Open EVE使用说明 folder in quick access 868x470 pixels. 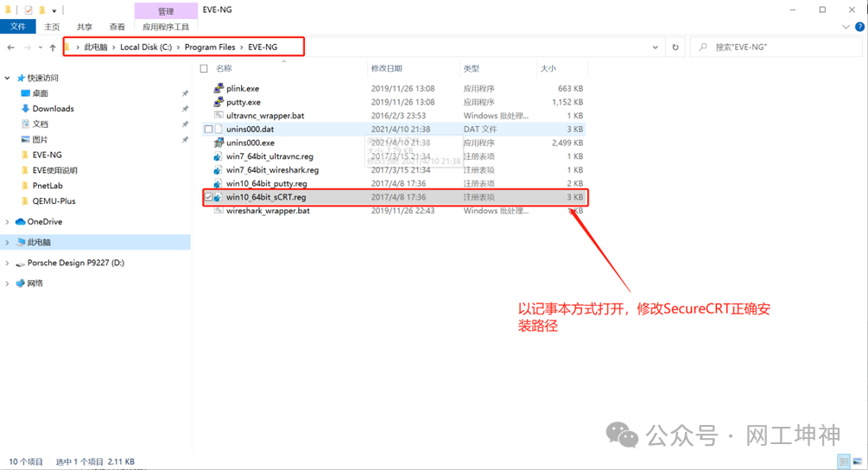coord(54,170)
